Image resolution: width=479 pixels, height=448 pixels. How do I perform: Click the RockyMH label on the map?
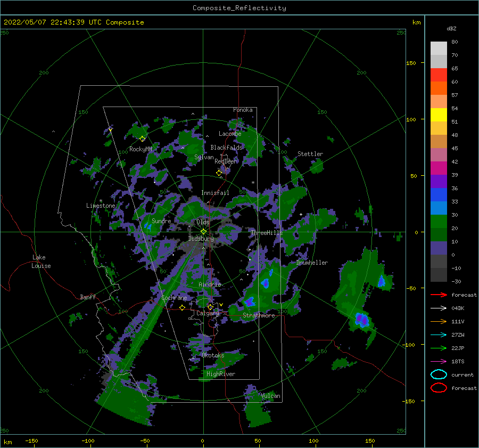(x=141, y=149)
